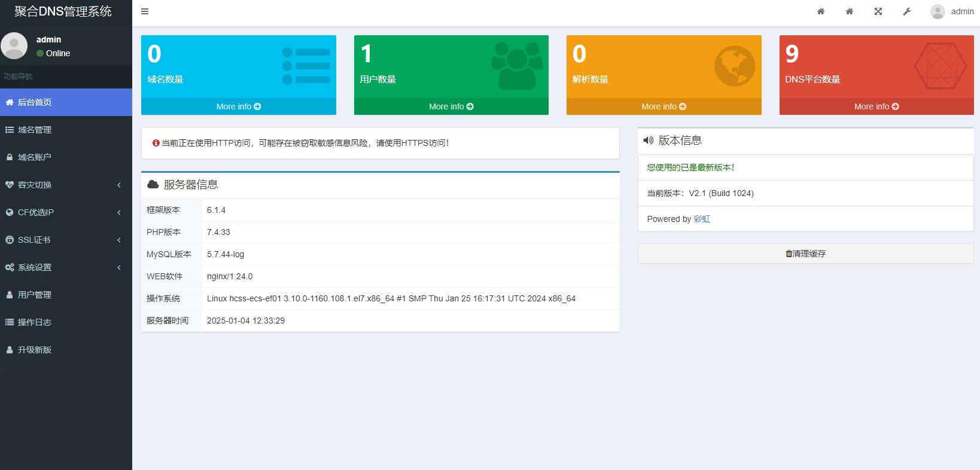Screen dimensions: 980x470
Task: Click the fullscreen expand icon in header
Action: (x=878, y=11)
